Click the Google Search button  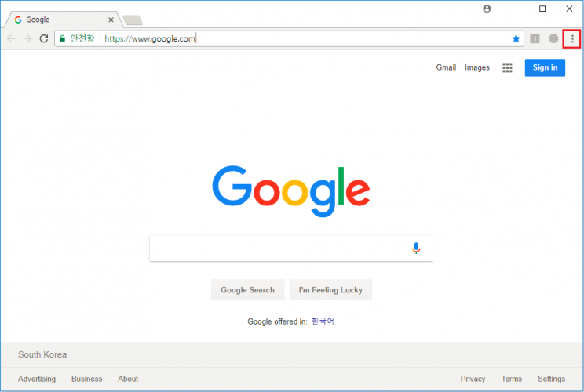tap(248, 290)
